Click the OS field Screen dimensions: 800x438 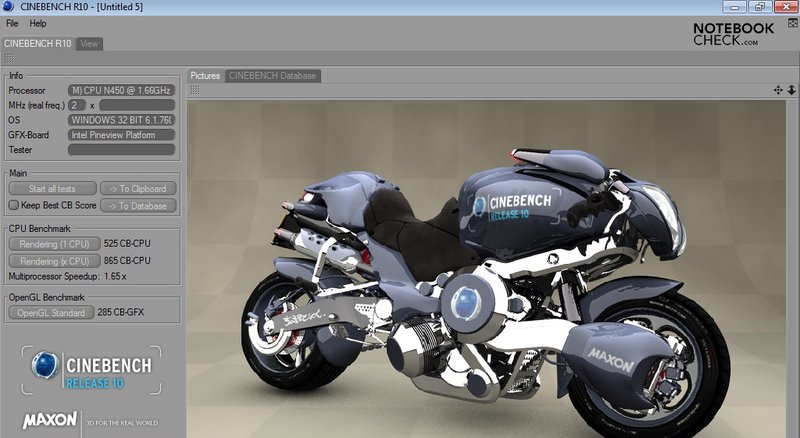(121, 120)
